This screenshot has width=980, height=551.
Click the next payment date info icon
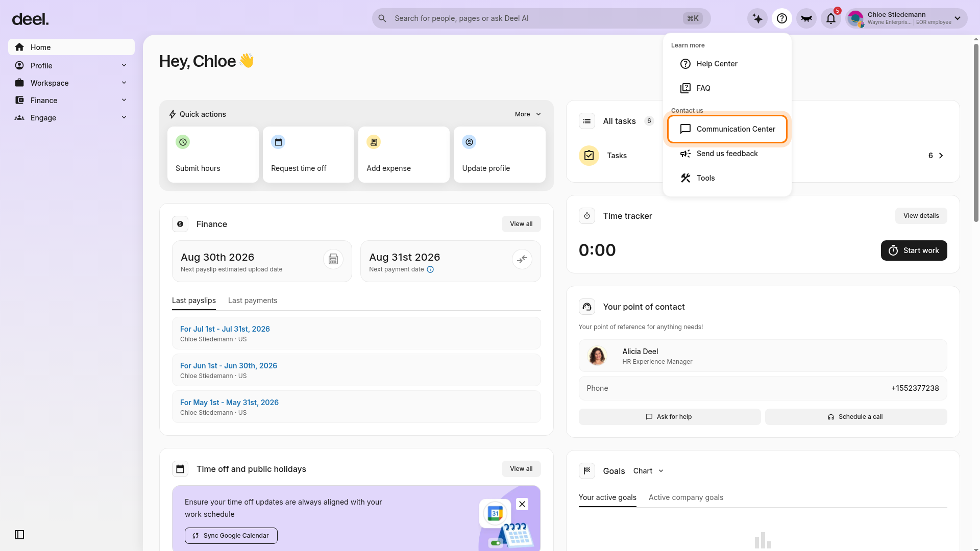[x=430, y=269]
